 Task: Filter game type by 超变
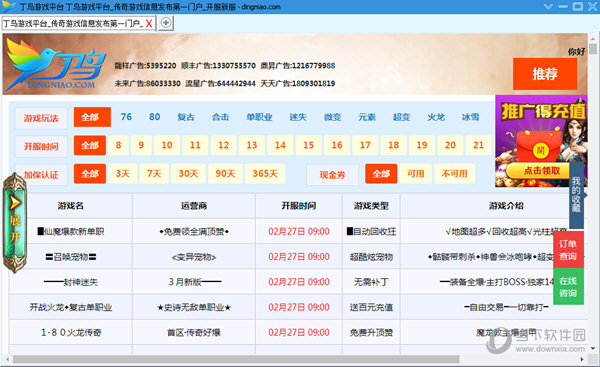click(401, 117)
